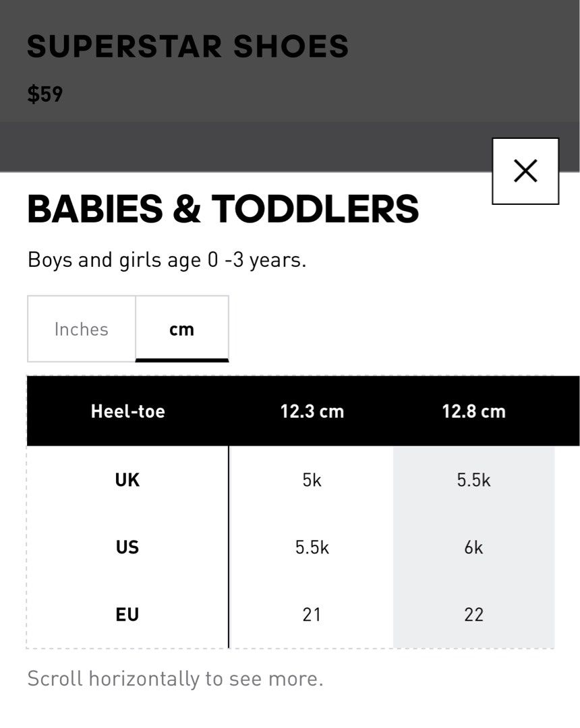Click the EU row label
This screenshot has height=728, width=580.
click(x=127, y=614)
